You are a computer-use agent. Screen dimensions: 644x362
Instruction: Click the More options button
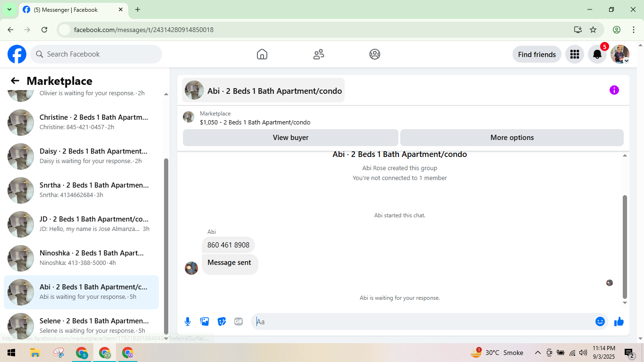pos(512,138)
